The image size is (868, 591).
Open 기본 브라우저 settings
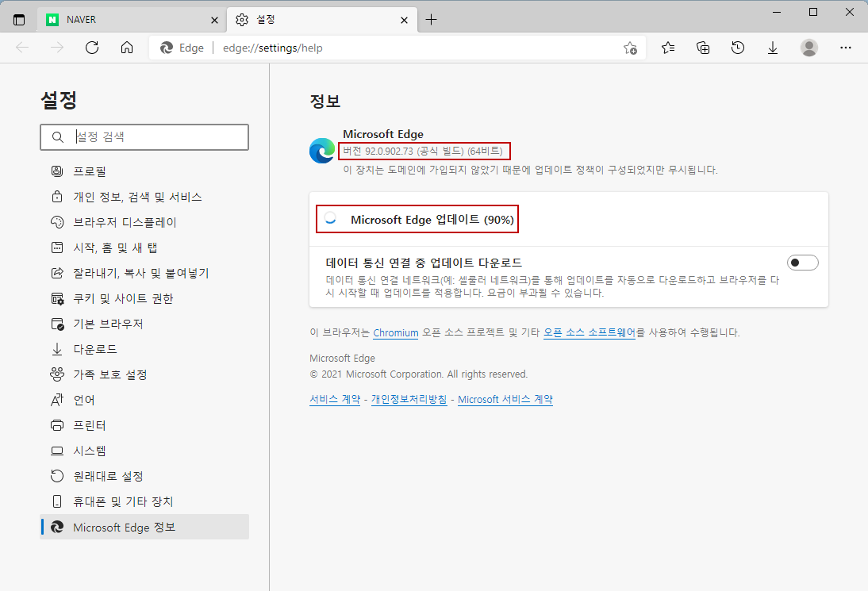tap(144, 324)
